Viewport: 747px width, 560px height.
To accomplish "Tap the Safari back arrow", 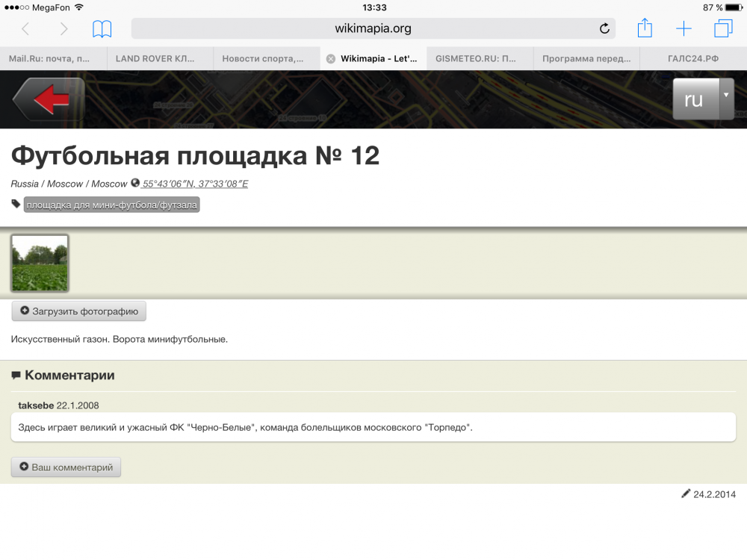I will pos(25,29).
